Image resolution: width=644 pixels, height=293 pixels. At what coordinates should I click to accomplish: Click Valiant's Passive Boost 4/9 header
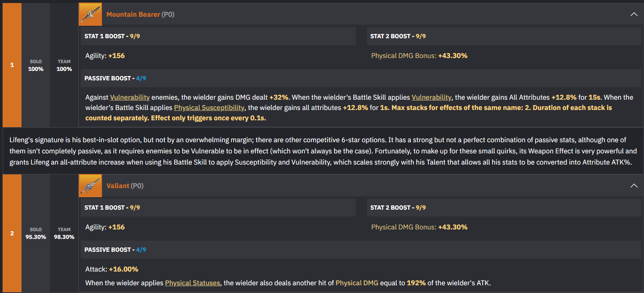115,250
